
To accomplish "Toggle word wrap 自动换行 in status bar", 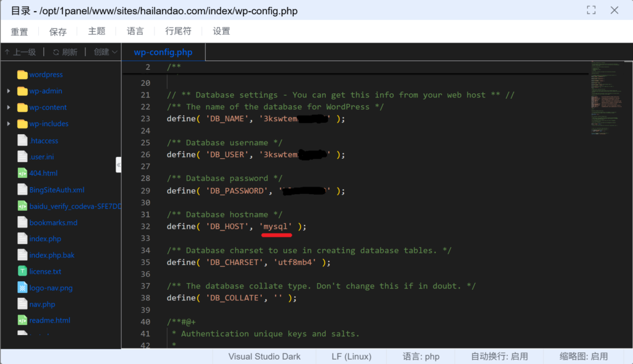I will tap(499, 357).
